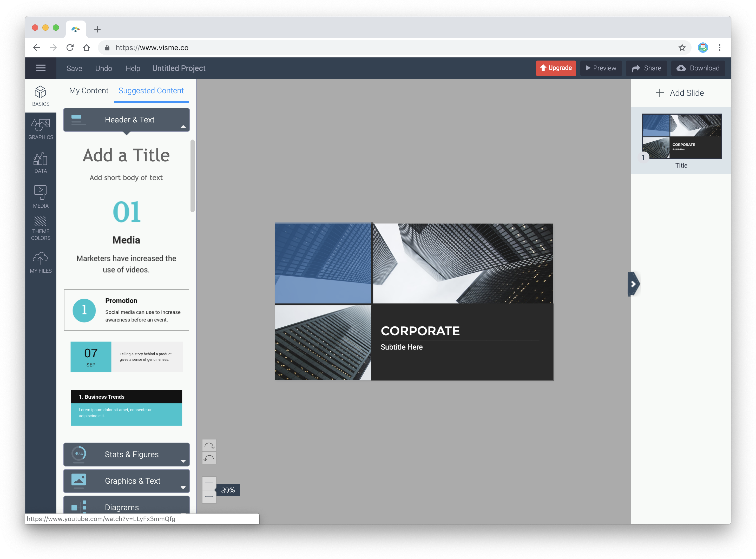Click the Preview button
This screenshot has width=756, height=559.
(x=601, y=68)
